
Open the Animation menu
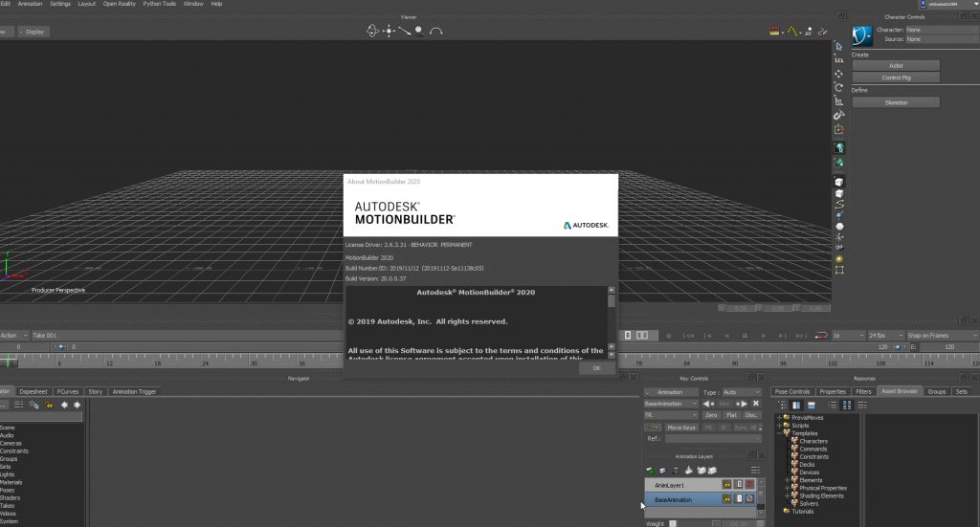[30, 4]
